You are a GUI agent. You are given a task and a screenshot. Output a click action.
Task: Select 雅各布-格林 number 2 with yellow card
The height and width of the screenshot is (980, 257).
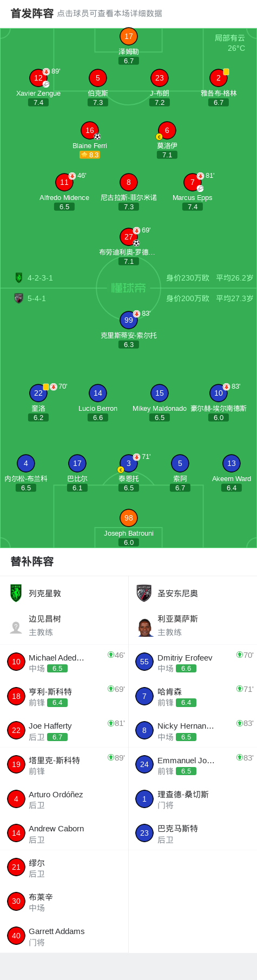pyautogui.click(x=219, y=78)
